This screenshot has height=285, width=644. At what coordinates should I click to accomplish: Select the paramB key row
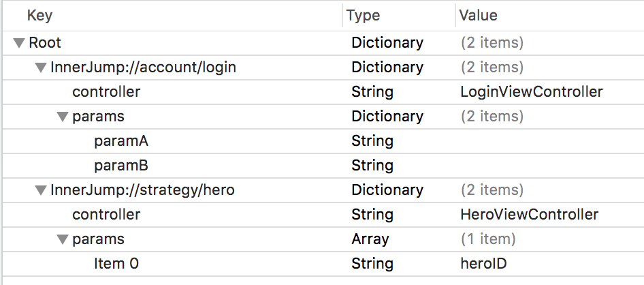[x=322, y=166]
